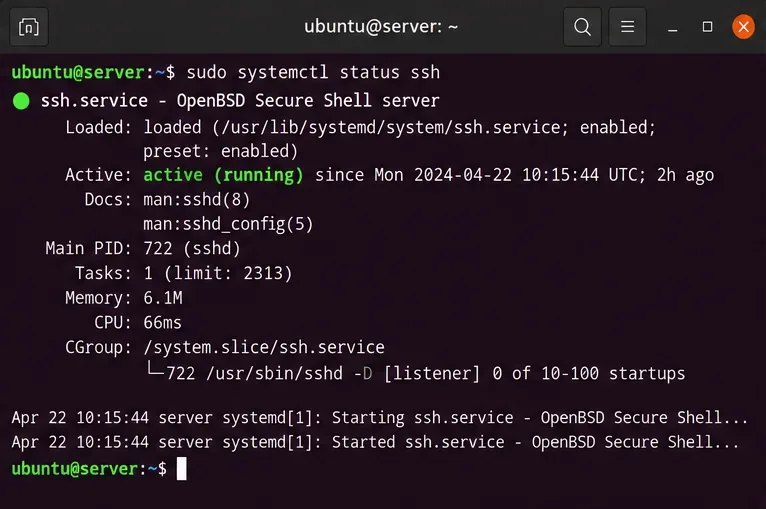Click the 'Memory:' label
The image size is (766, 509).
[99, 298]
